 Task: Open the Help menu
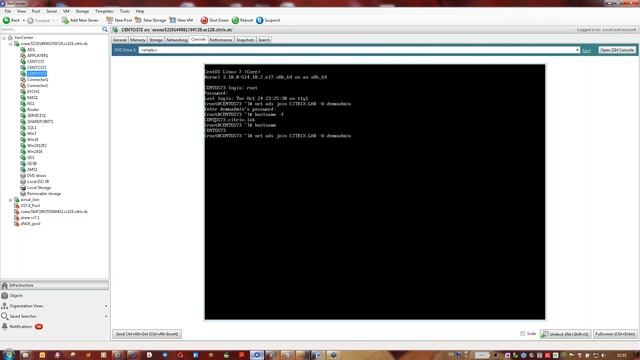click(x=140, y=11)
